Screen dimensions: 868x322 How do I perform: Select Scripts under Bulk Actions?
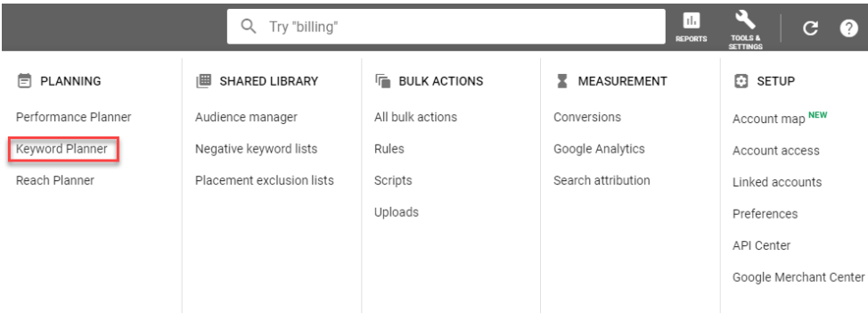[393, 180]
